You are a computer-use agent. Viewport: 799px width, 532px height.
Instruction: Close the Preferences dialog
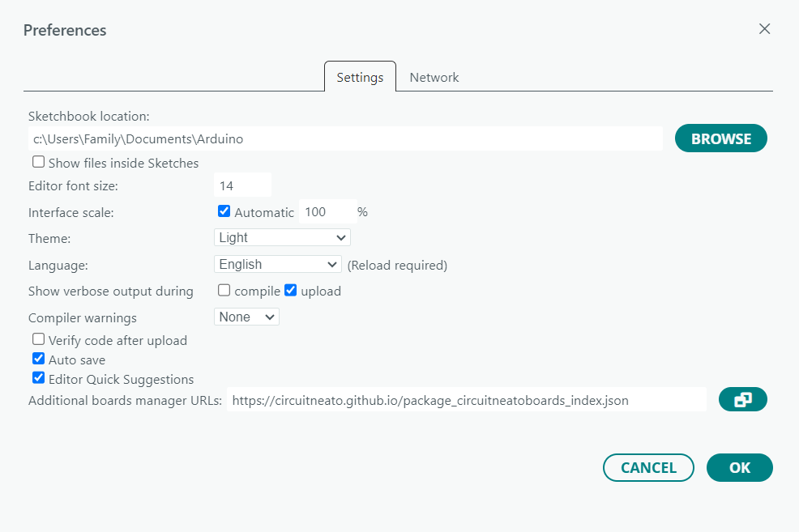pyautogui.click(x=764, y=29)
